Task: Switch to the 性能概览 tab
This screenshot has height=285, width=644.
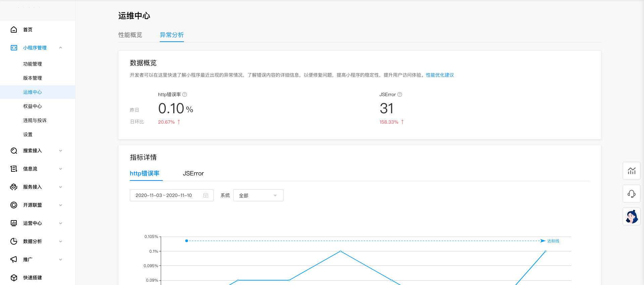Action: [130, 35]
